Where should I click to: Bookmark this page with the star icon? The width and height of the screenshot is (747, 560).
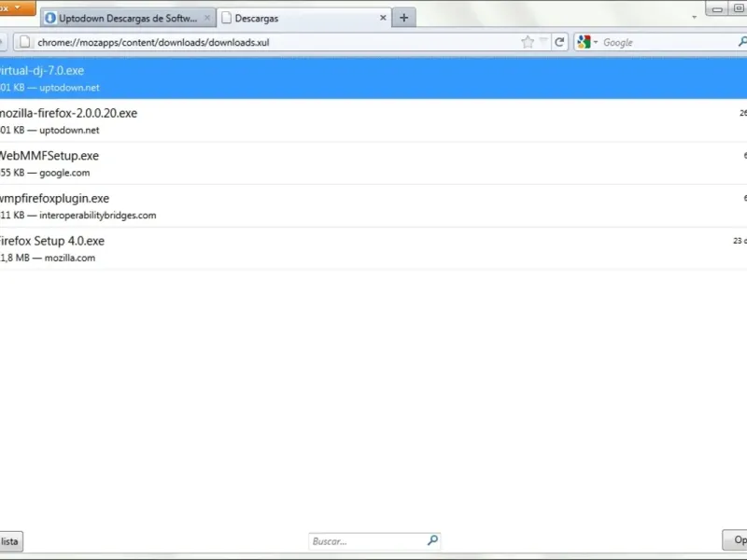tap(528, 42)
